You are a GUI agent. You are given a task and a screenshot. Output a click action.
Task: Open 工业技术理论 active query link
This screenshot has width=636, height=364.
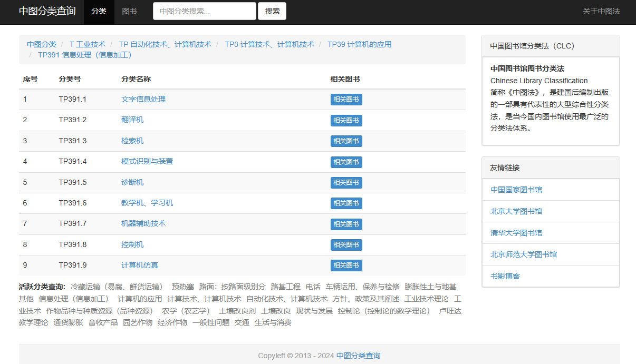tap(427, 299)
